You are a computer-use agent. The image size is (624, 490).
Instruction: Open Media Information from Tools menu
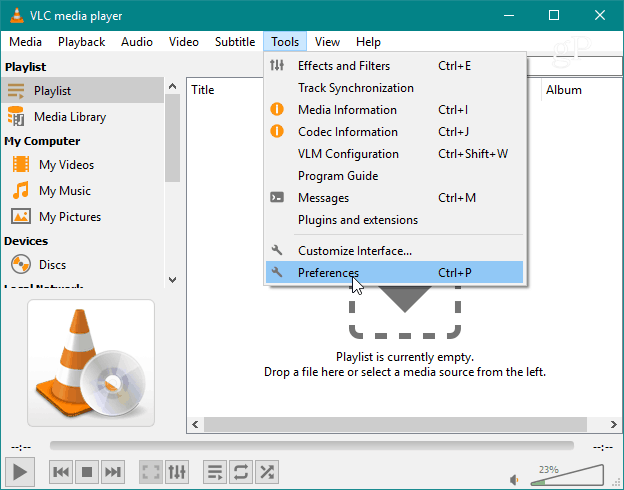coord(394,109)
